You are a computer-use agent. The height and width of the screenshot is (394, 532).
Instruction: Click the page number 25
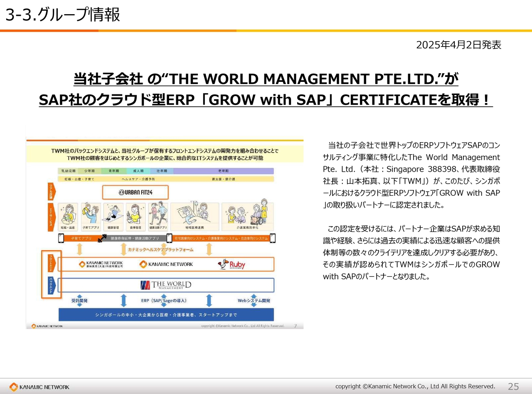click(514, 387)
